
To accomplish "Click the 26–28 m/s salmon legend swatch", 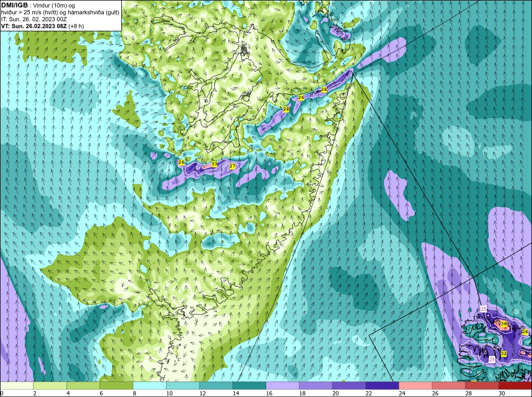I will [x=449, y=385].
